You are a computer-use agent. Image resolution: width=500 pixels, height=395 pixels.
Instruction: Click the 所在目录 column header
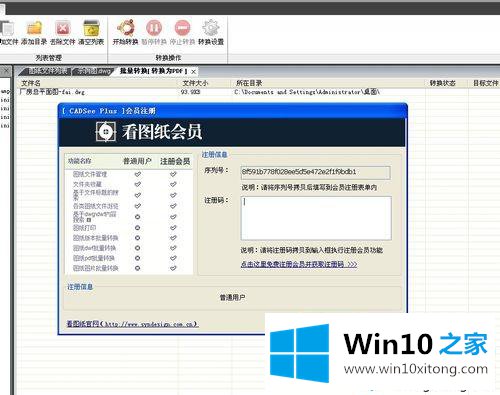(x=249, y=83)
